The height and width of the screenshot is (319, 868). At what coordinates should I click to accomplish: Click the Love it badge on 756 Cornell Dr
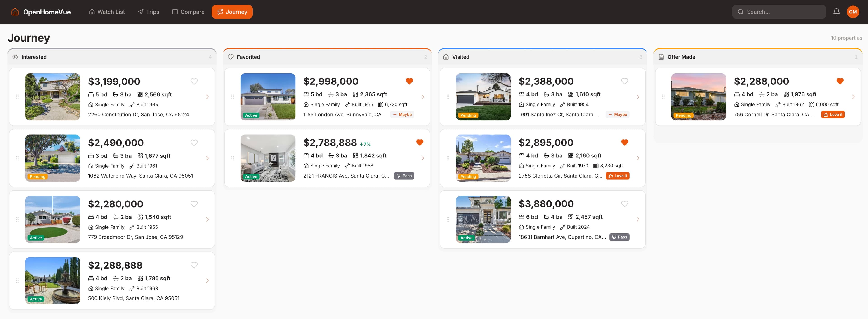pos(833,115)
